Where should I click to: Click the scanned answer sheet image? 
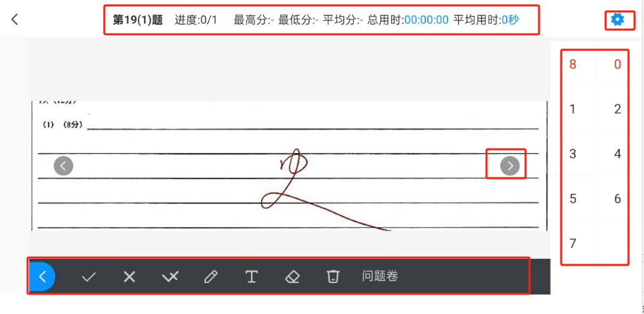click(x=289, y=166)
